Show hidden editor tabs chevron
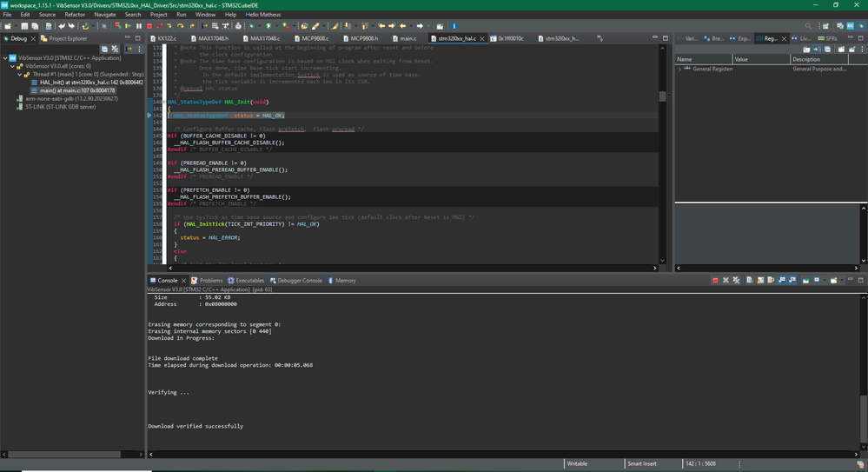The width and height of the screenshot is (868, 472). [x=600, y=38]
